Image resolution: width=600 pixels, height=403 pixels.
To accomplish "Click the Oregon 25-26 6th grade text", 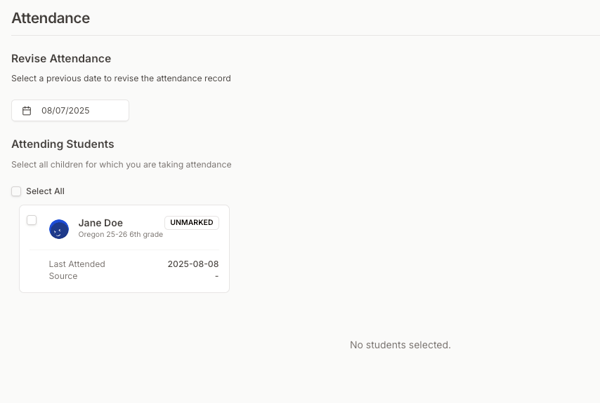I will tap(120, 235).
